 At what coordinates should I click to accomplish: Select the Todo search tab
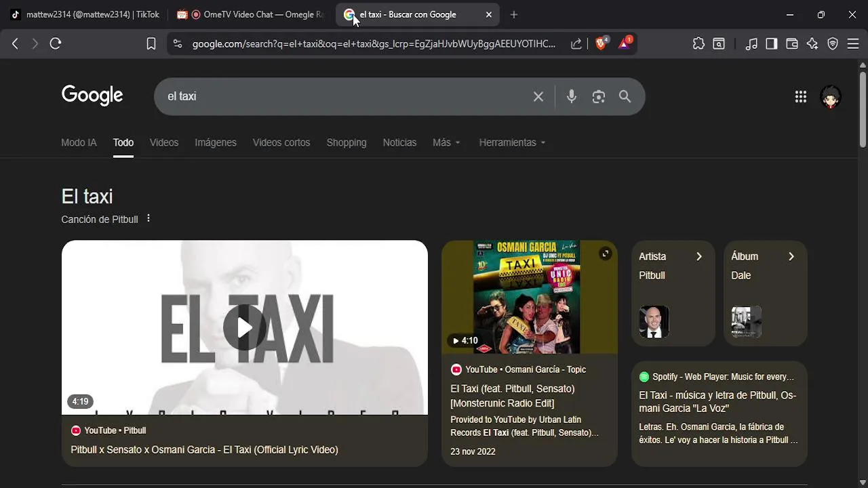point(123,142)
